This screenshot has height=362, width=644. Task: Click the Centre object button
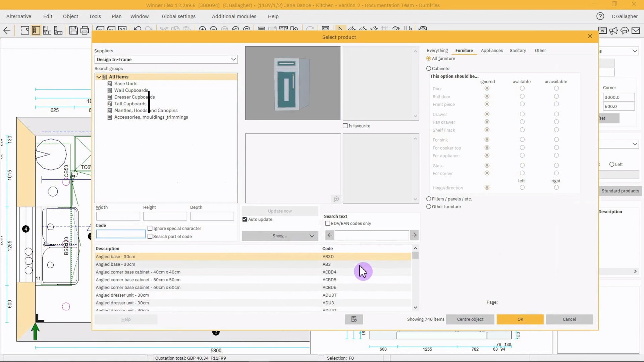pos(470,319)
